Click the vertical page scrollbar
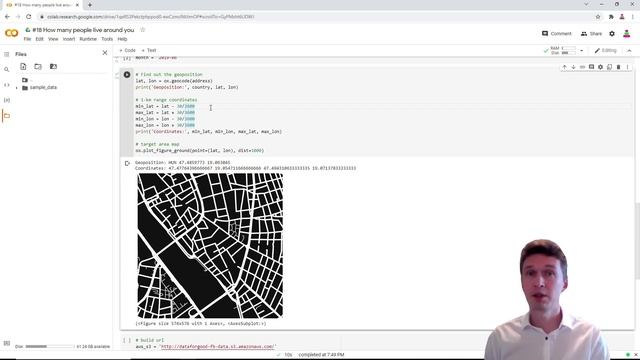This screenshot has height=360, width=640. coord(637,241)
